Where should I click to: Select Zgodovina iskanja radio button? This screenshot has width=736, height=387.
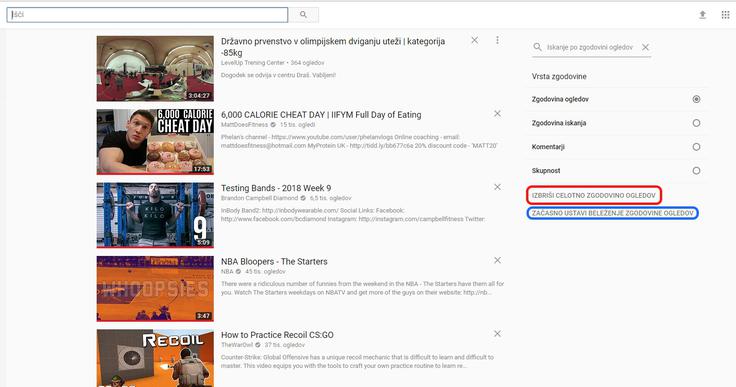(x=696, y=123)
